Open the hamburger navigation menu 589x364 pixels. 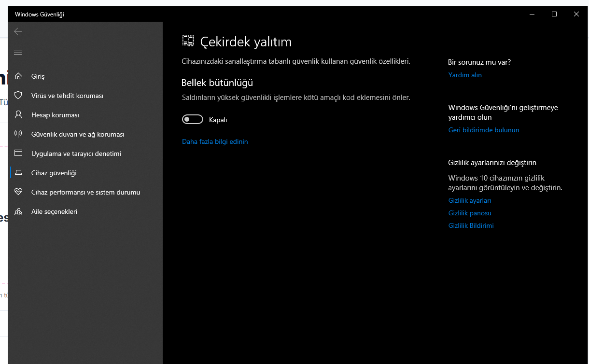pyautogui.click(x=18, y=53)
